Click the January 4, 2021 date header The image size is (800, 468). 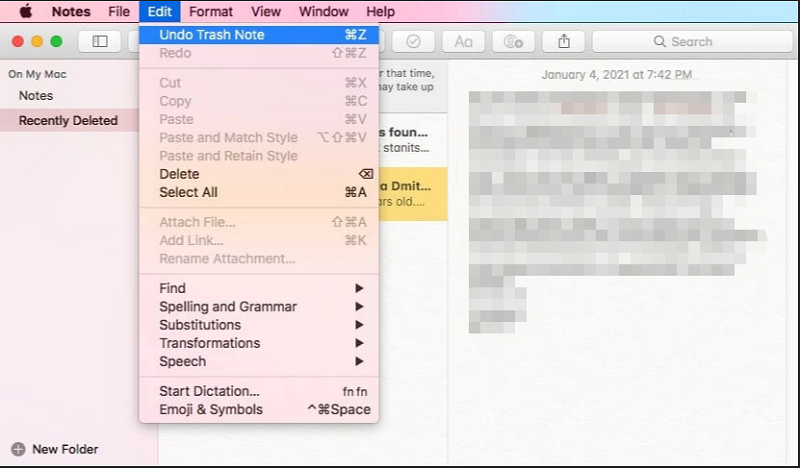(x=616, y=75)
